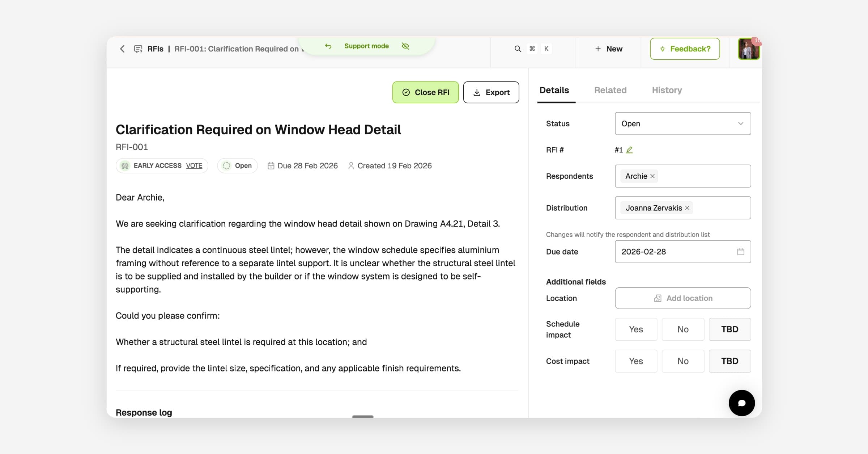
Task: Click the Additional fields heading
Action: coord(576,282)
